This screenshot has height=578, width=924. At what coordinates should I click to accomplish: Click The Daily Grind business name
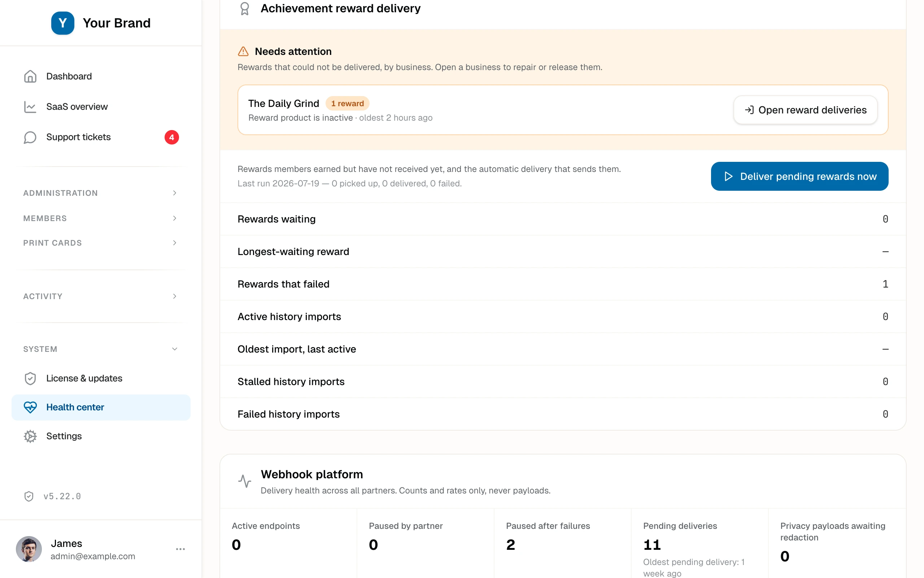pos(284,104)
